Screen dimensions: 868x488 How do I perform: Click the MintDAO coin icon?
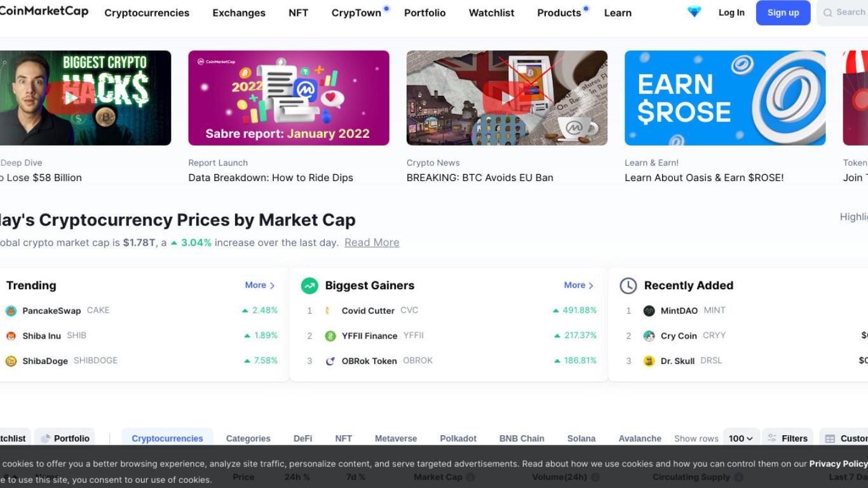(x=649, y=311)
